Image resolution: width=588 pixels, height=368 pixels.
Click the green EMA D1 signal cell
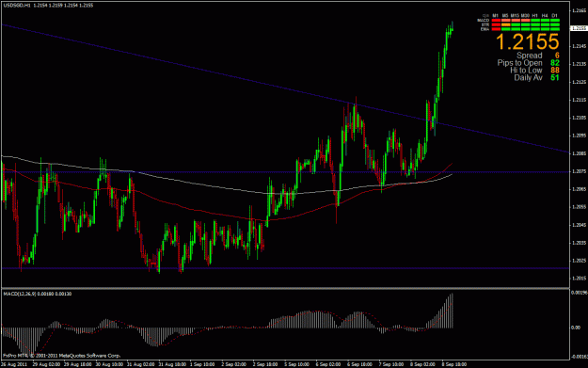tap(555, 29)
